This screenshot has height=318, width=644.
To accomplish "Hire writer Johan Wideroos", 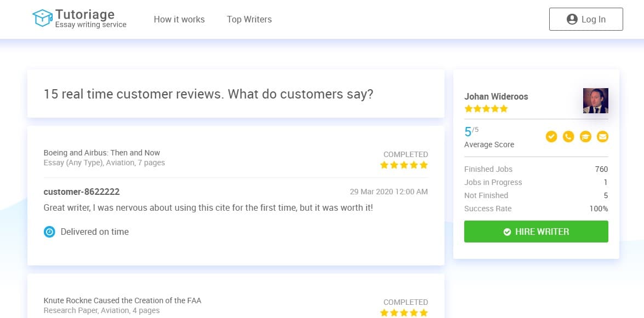I will [536, 232].
